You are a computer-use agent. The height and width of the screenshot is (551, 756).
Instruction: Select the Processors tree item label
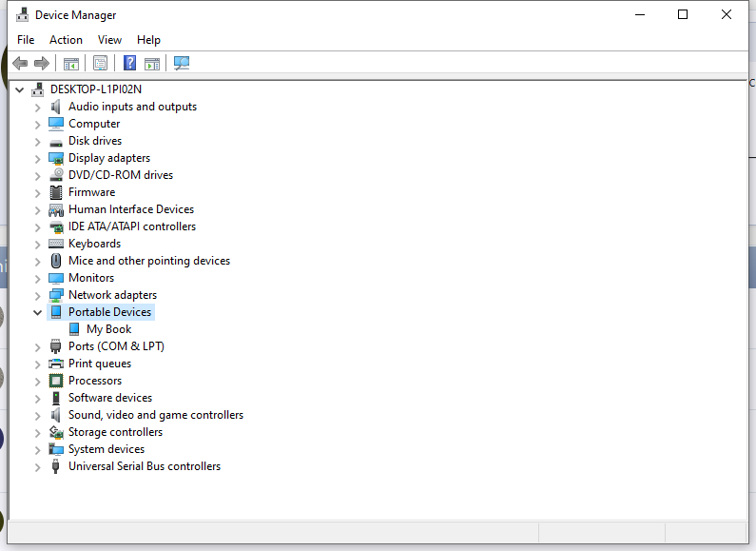[x=95, y=381]
